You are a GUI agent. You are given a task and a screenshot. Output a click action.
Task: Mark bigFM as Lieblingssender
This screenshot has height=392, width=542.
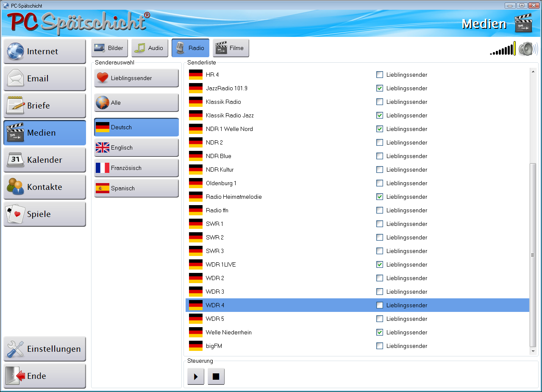click(380, 346)
